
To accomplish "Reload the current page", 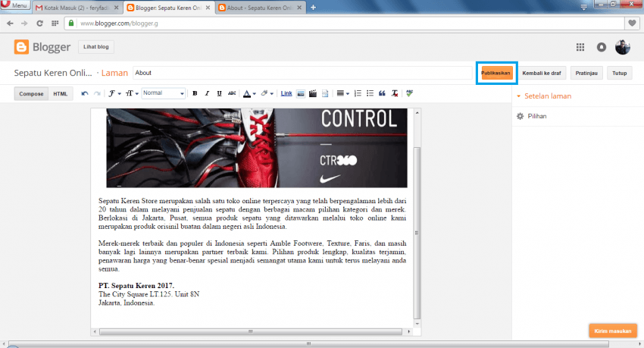I will tap(39, 24).
